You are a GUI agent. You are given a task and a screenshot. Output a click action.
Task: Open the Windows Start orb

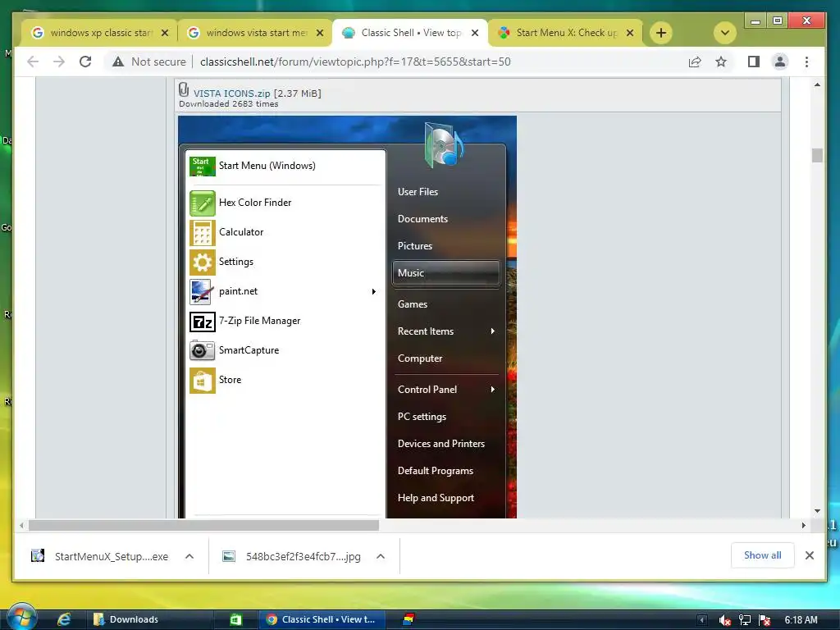coord(21,617)
